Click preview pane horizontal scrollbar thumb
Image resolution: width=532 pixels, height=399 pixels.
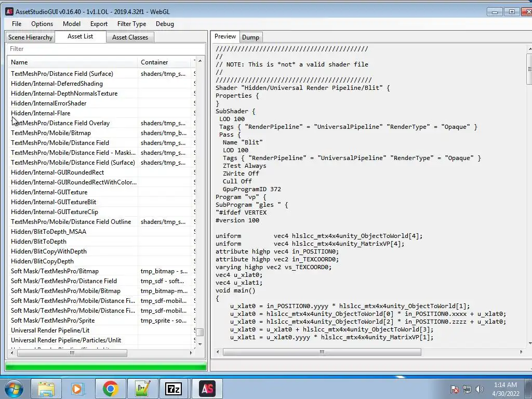point(322,352)
